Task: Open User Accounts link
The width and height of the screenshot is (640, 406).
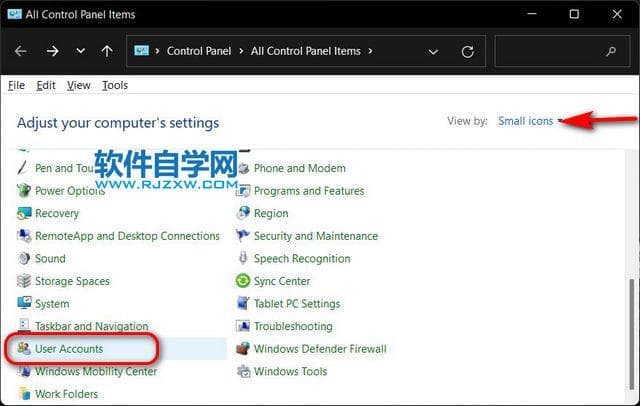Action: click(69, 349)
